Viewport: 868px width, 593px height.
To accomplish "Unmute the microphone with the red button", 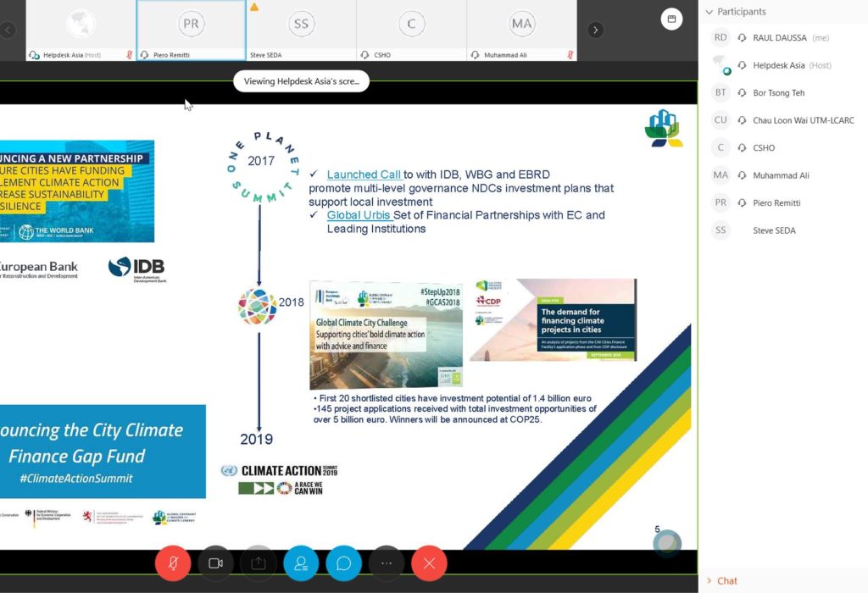I will [x=173, y=563].
